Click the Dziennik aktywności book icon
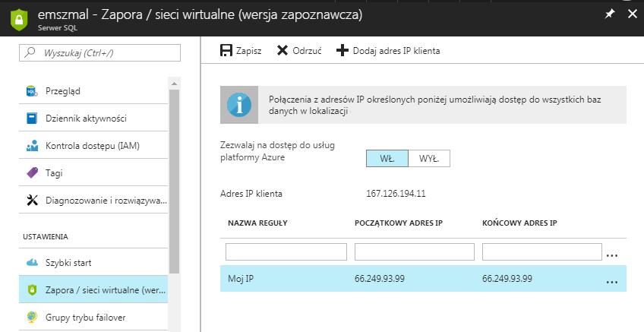644x332 pixels. tap(32, 119)
